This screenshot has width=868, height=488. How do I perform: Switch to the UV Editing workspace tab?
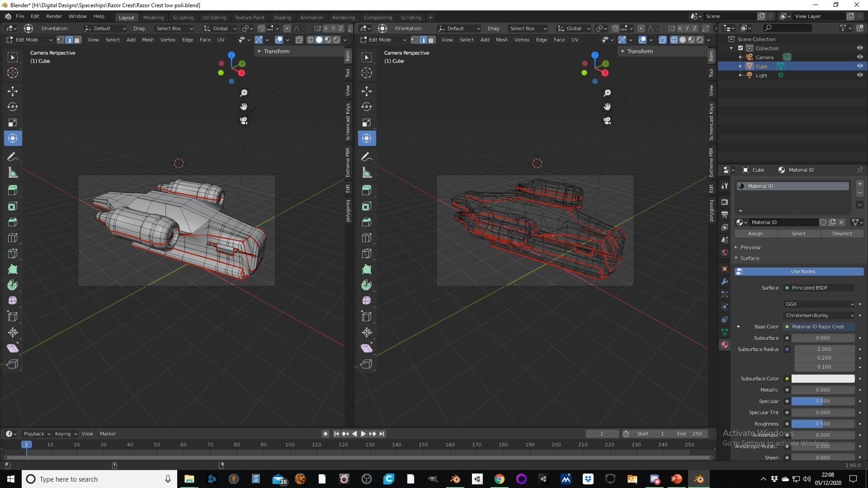pos(214,17)
